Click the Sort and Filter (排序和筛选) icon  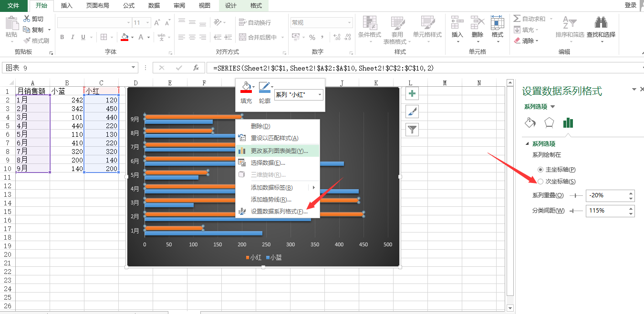[570, 23]
